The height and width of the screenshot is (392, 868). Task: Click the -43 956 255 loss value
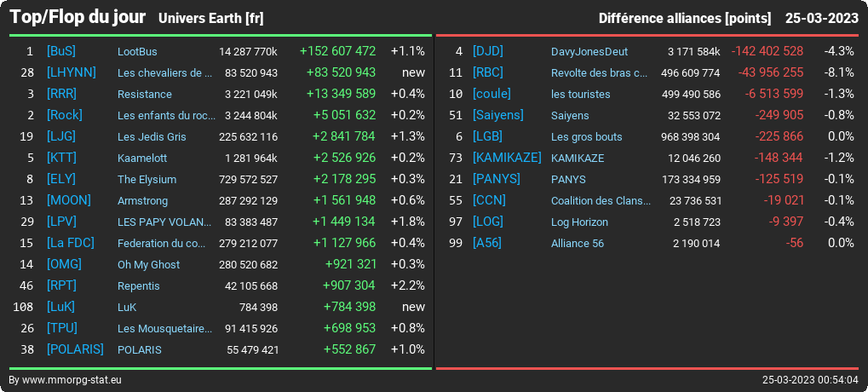771,72
